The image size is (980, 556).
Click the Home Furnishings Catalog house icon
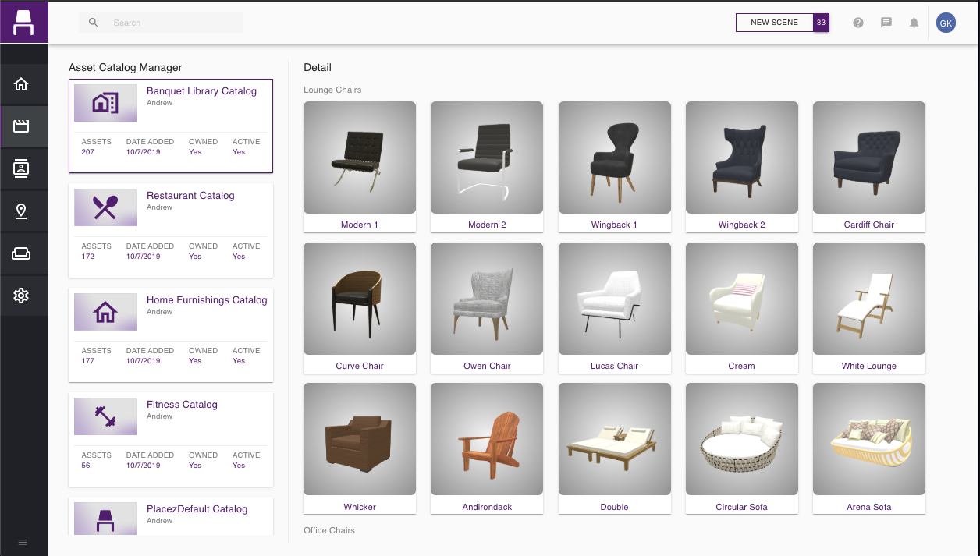click(x=105, y=312)
